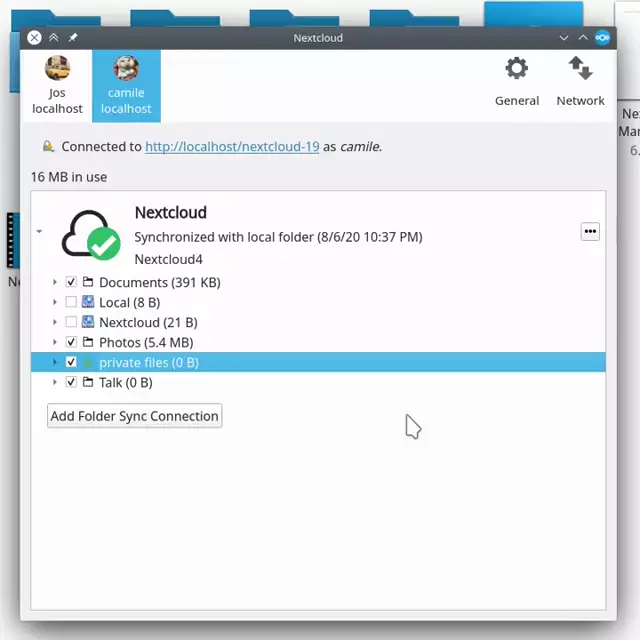Pin the Nextcloud window
Screen dimensions: 640x640
pos(73,38)
